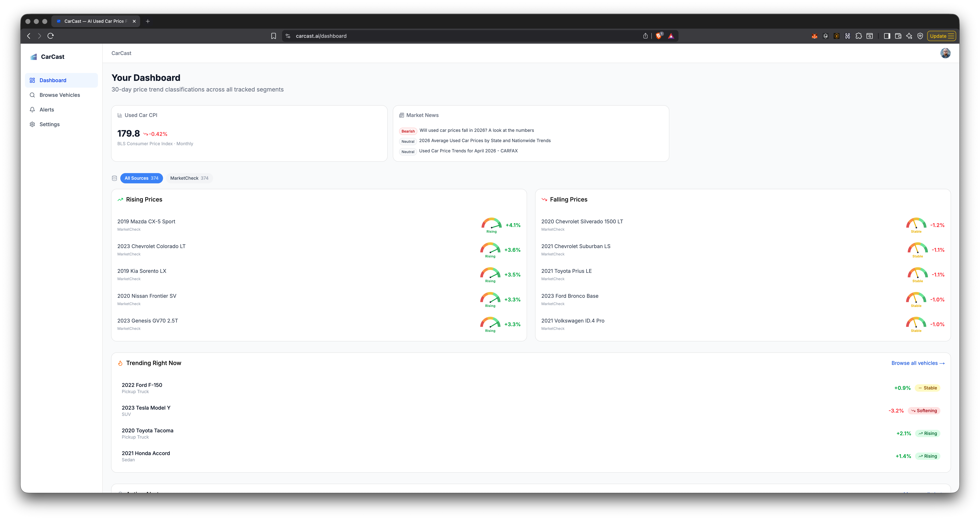
Task: Click the Rising badge on Toyota Tacoma
Action: (x=928, y=434)
